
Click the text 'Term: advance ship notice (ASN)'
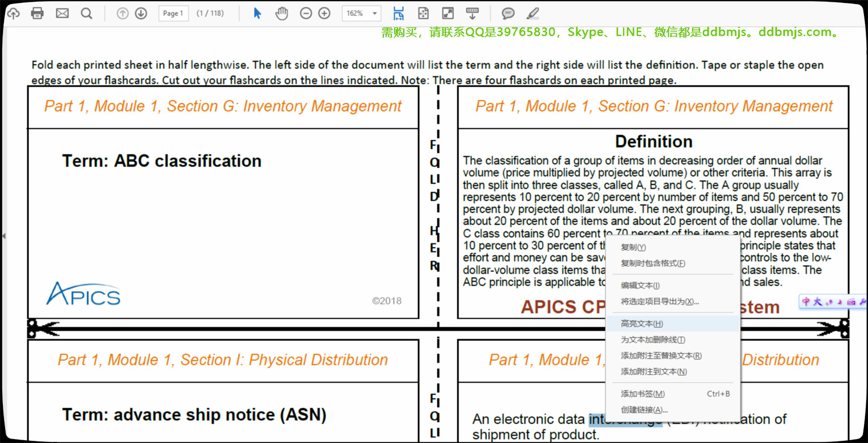tap(194, 414)
